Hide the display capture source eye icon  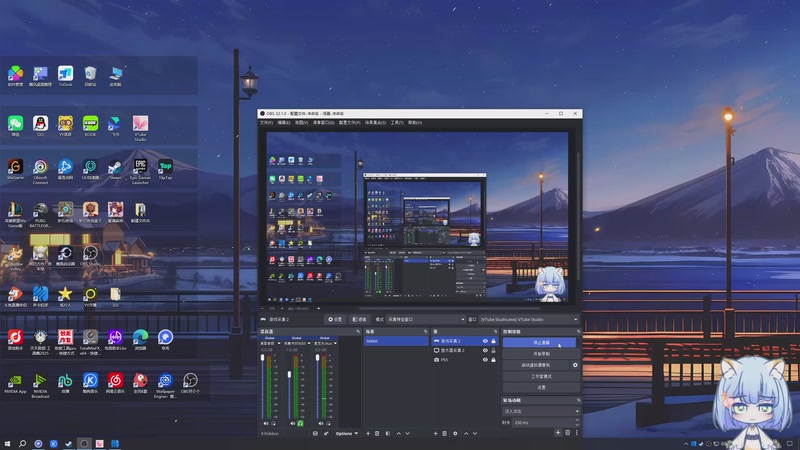(485, 351)
